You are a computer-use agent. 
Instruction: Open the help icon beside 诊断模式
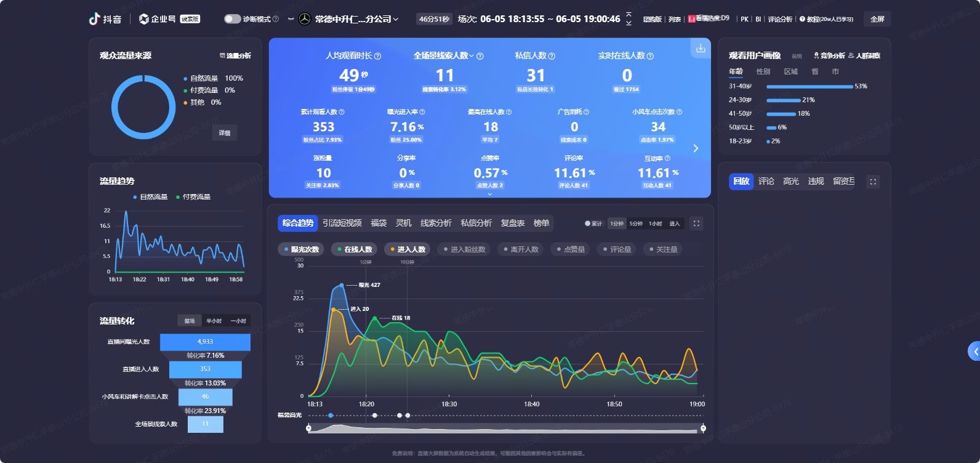(x=275, y=19)
